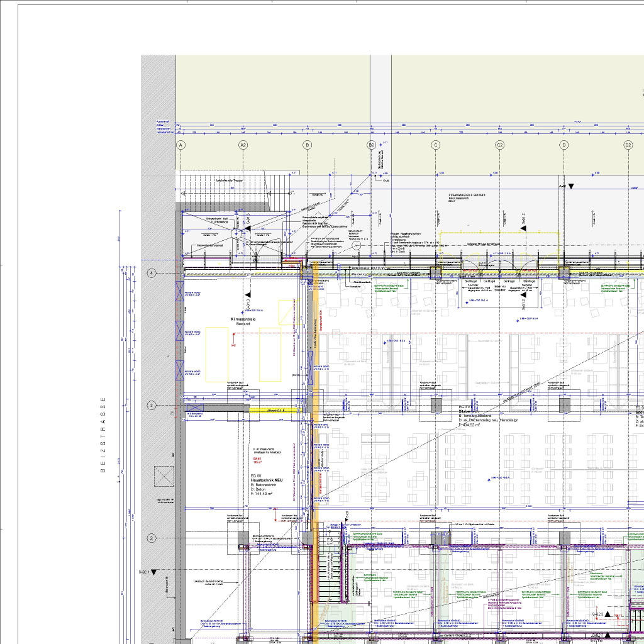Select row axis bubble 2

click(151, 538)
